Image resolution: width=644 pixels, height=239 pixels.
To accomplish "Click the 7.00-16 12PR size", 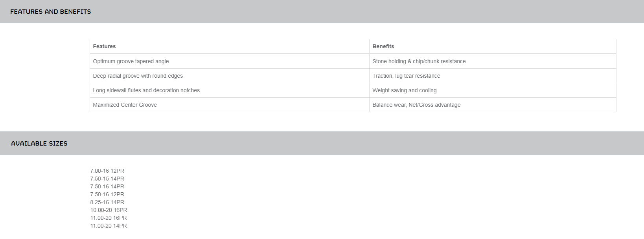I will point(107,171).
